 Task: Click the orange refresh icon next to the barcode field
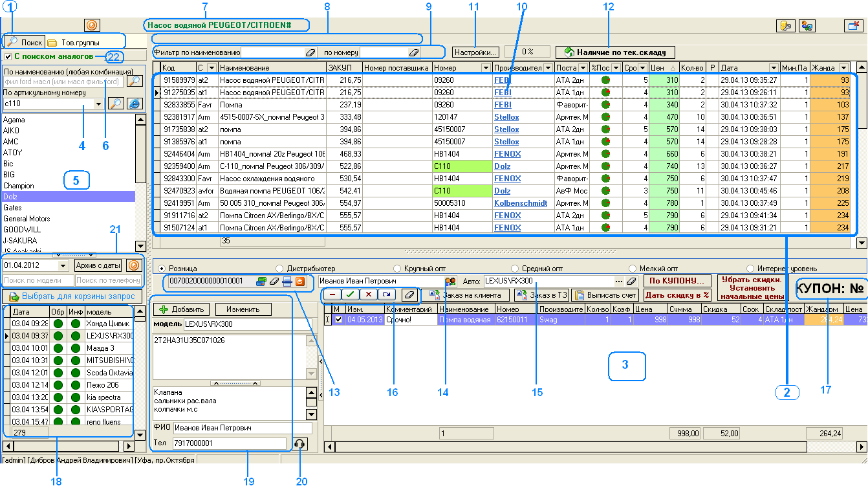(x=299, y=282)
